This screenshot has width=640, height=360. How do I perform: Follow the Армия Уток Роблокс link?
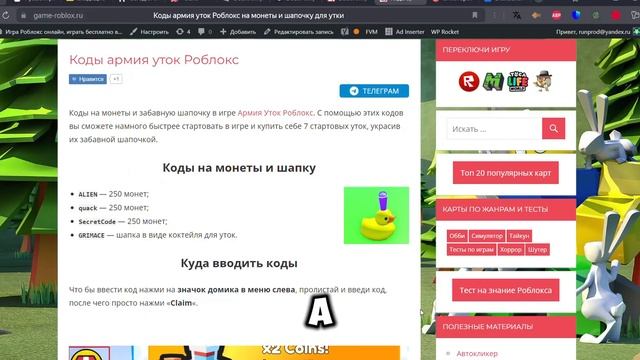(275, 113)
